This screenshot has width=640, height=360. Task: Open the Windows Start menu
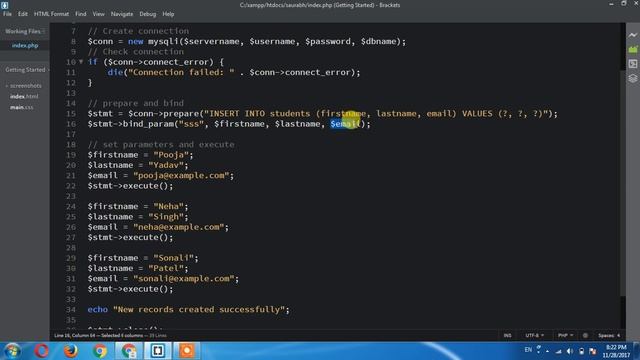(x=12, y=351)
